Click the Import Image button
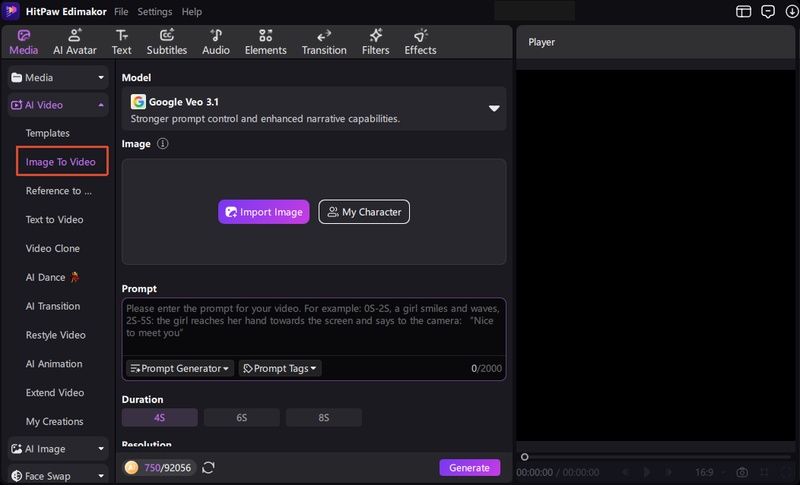Viewport: 800px width, 485px height. 264,212
